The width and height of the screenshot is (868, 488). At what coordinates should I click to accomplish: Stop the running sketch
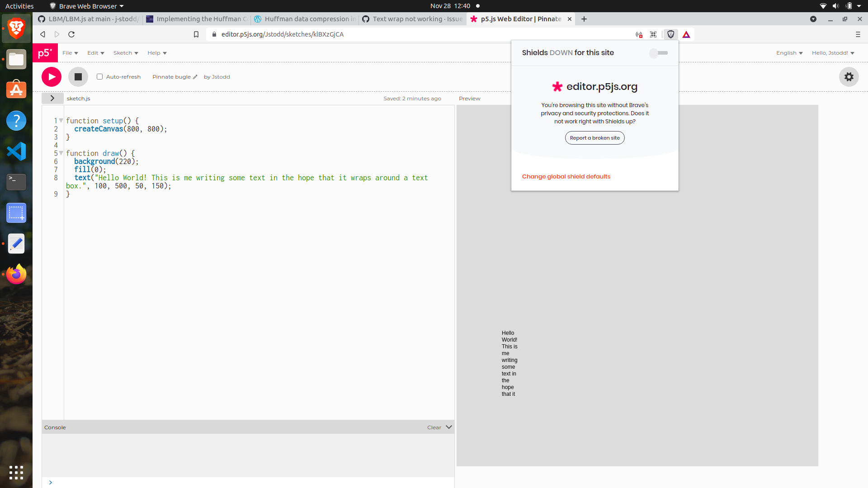[x=78, y=76]
